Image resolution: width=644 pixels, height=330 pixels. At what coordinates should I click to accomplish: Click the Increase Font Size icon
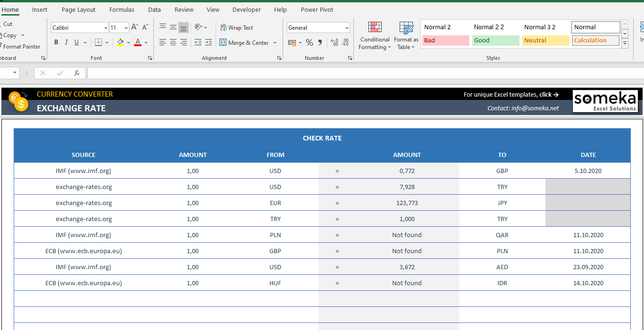135,28
